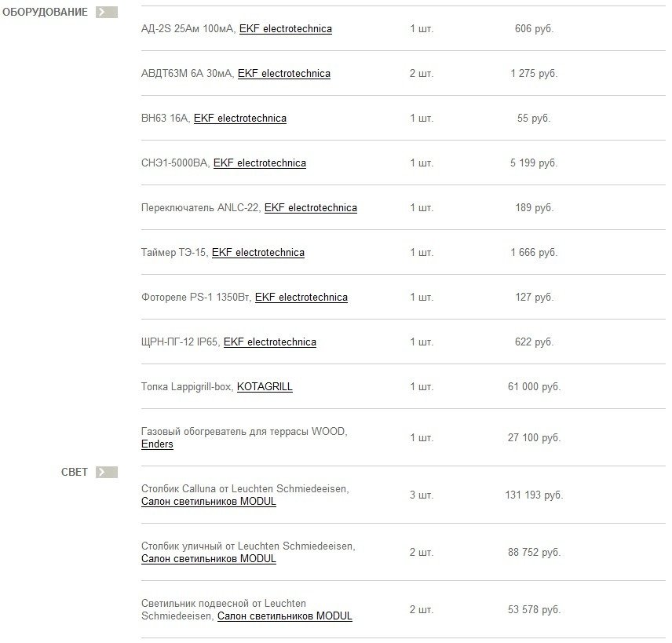
Task: Open MODUL salon link under Столбик Calluna
Action: (x=208, y=502)
